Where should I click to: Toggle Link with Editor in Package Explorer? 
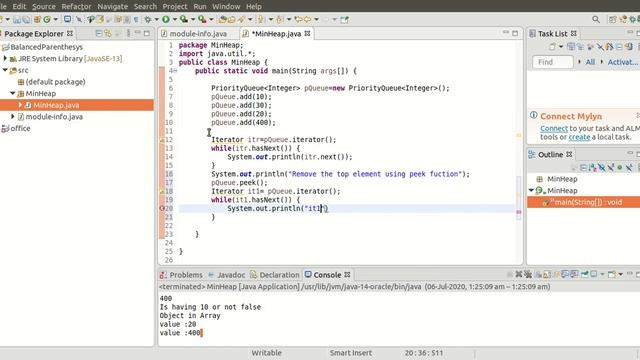(108, 33)
